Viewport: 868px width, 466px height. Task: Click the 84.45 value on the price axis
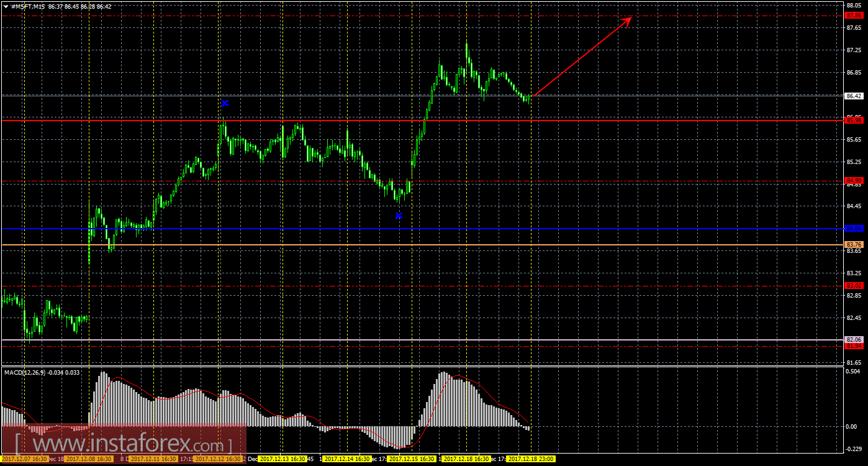coord(853,206)
